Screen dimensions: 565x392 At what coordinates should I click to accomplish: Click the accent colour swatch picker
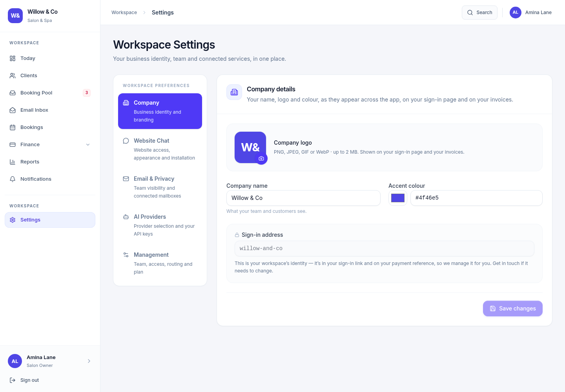click(398, 198)
